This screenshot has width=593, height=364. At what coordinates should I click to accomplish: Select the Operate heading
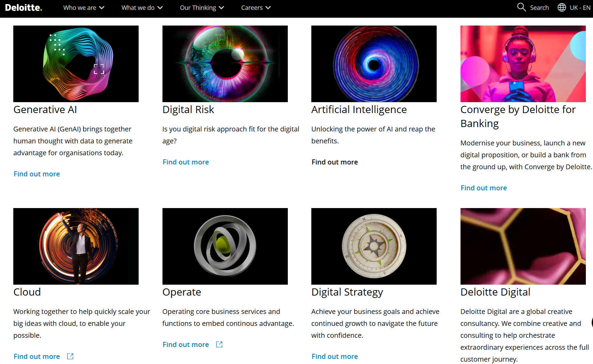[x=182, y=292]
